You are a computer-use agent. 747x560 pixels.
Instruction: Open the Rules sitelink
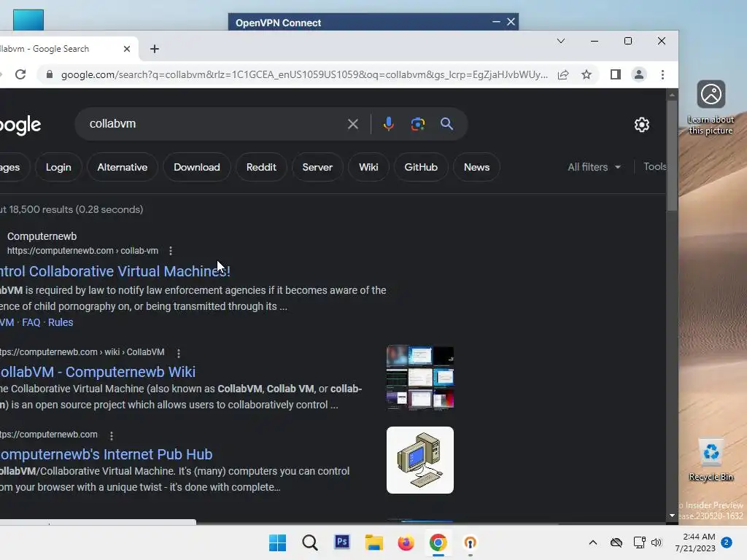click(x=61, y=322)
